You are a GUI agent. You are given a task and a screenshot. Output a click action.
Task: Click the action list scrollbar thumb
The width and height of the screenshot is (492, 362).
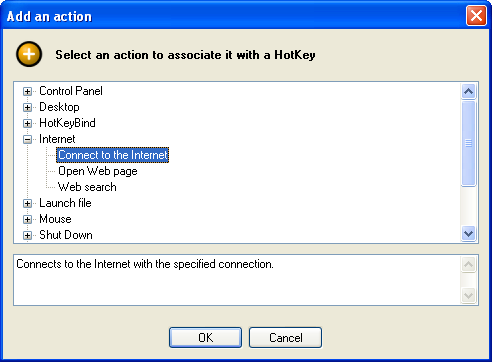pyautogui.click(x=468, y=143)
